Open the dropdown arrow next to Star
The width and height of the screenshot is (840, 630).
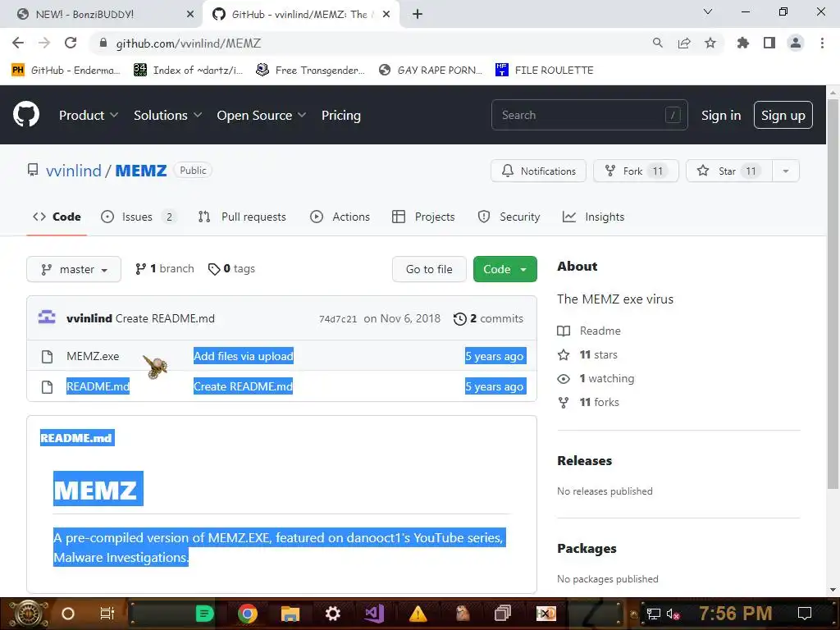coord(786,171)
